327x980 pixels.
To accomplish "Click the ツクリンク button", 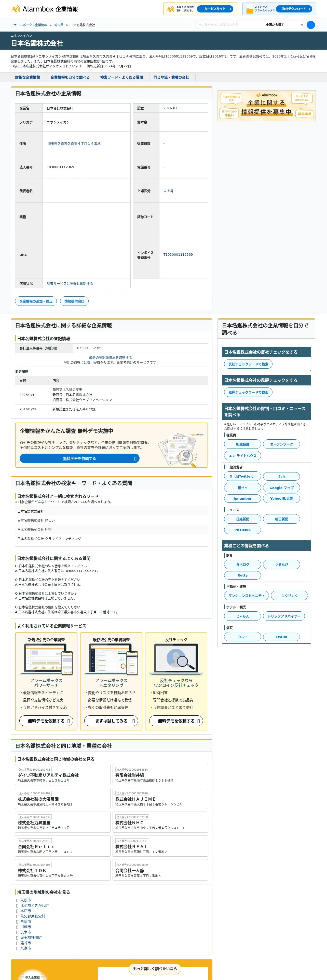I will [x=289, y=596].
